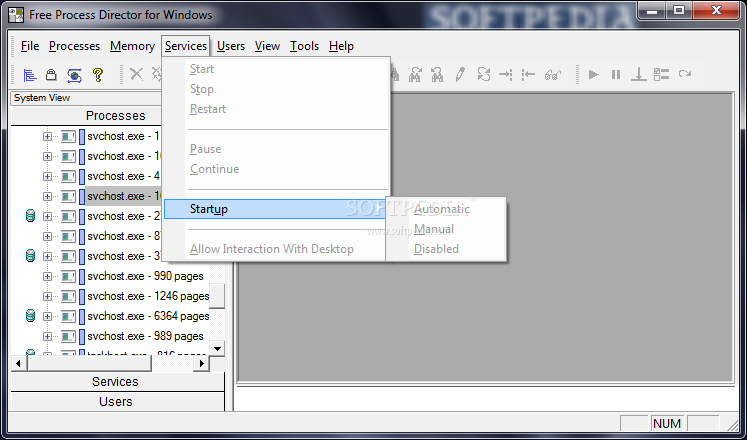
Task: Click database icon beside svchost.exe 6364 pages
Action: [30, 316]
